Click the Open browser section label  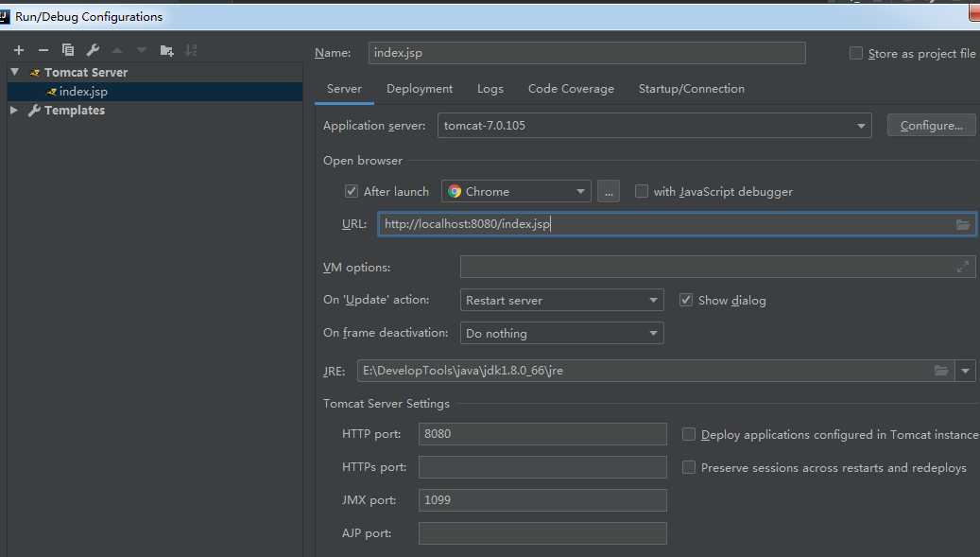point(363,161)
